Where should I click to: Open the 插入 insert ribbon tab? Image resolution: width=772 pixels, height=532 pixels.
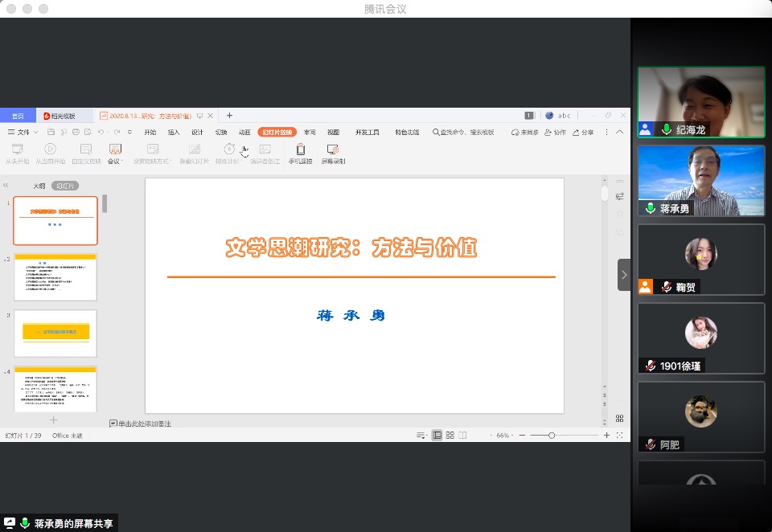click(174, 132)
